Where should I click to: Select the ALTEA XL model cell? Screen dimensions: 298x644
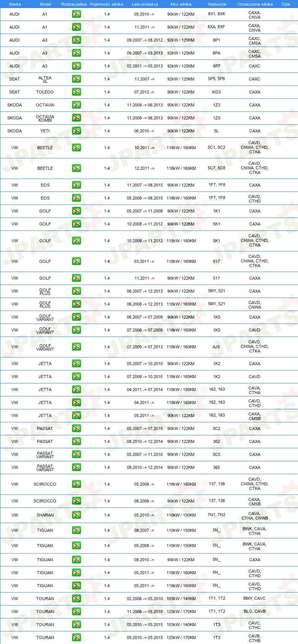45,79
